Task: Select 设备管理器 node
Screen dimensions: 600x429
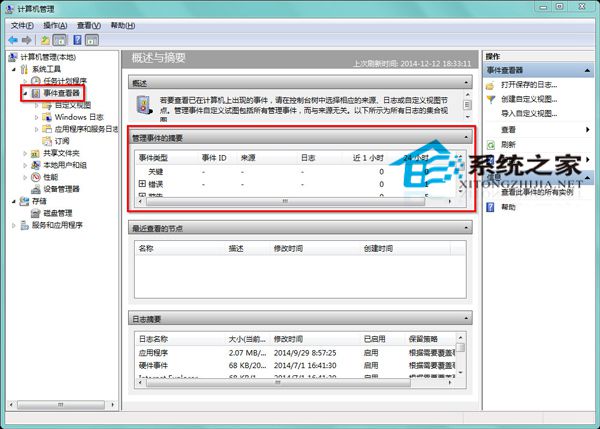Action: pos(61,189)
